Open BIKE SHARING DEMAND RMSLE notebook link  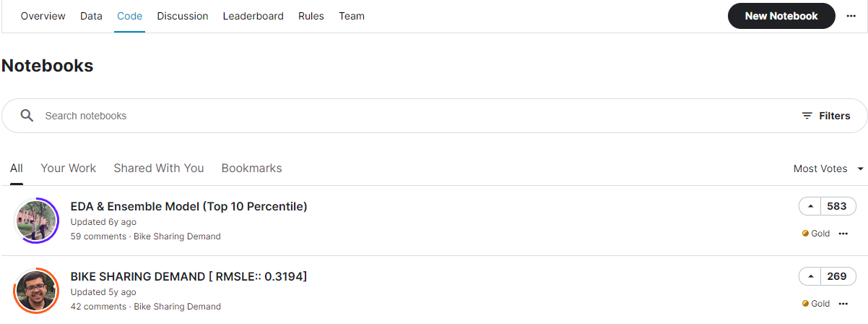(188, 276)
